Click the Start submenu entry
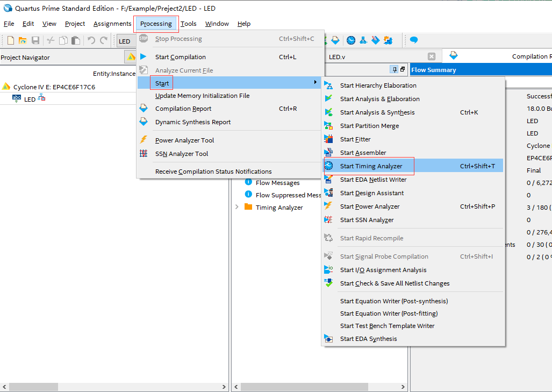The width and height of the screenshot is (552, 392). [x=230, y=83]
